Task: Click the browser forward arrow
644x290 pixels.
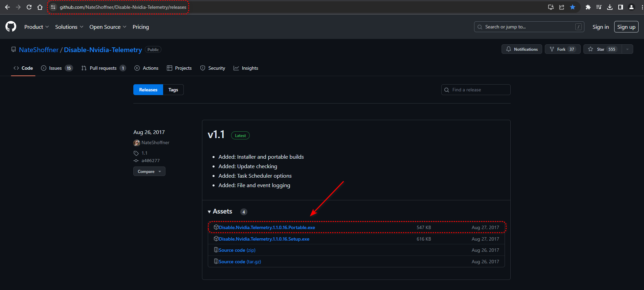Action: 18,7
